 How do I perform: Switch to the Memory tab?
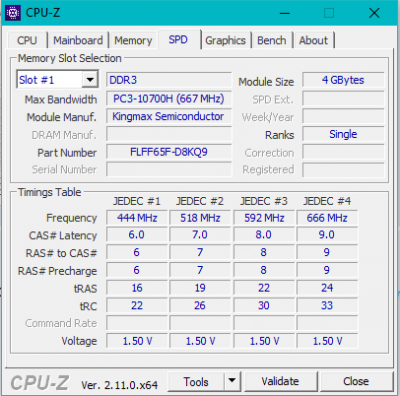[133, 40]
